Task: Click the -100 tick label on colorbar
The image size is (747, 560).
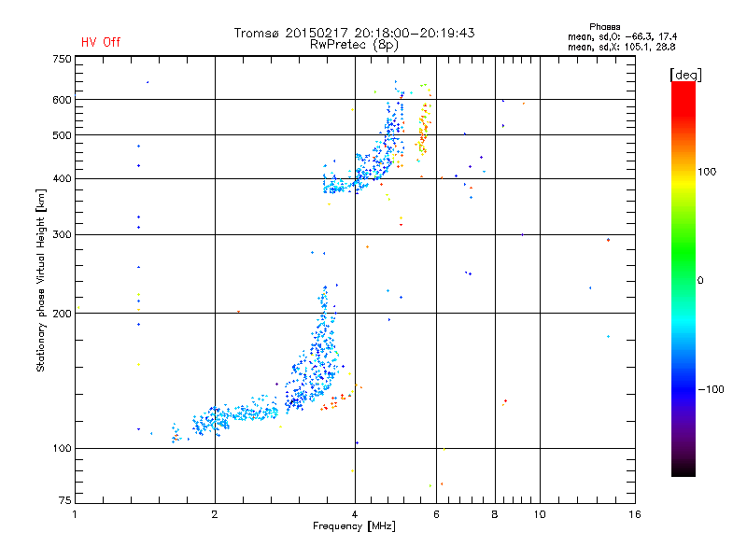Action: (711, 389)
